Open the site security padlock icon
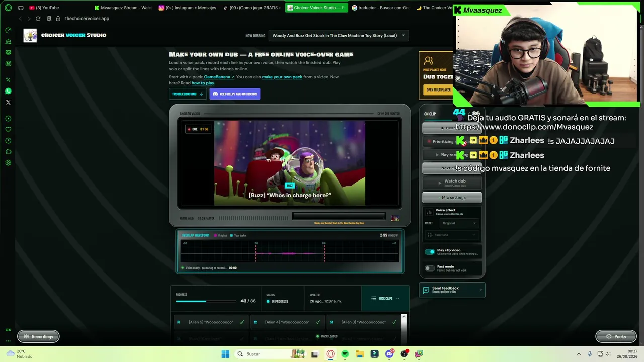 [x=58, y=19]
